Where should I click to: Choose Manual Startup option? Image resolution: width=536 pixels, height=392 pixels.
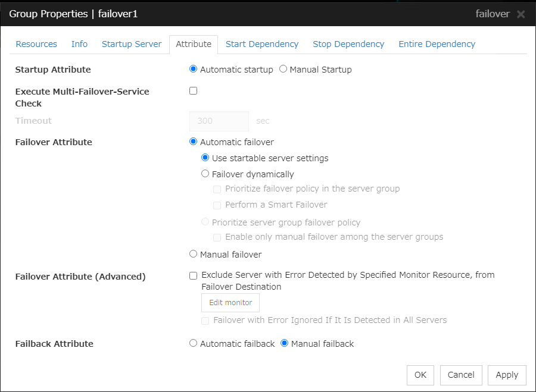tap(283, 69)
